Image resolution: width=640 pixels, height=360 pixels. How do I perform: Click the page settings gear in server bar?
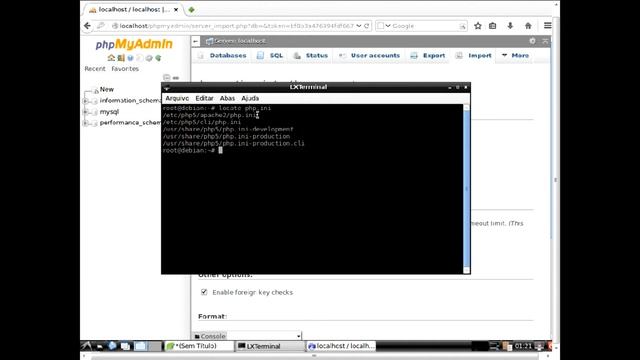(532, 41)
